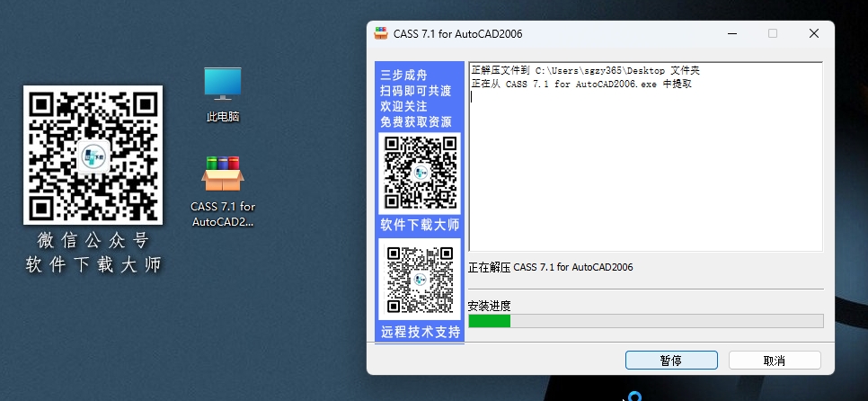Click the '正在从 CASS 7.1 for AutoCAD2006.exe 中提取' line
868x401 pixels.
coord(581,85)
